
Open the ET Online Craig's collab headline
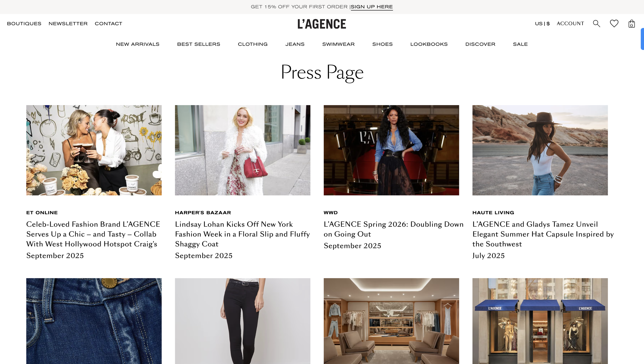point(93,234)
